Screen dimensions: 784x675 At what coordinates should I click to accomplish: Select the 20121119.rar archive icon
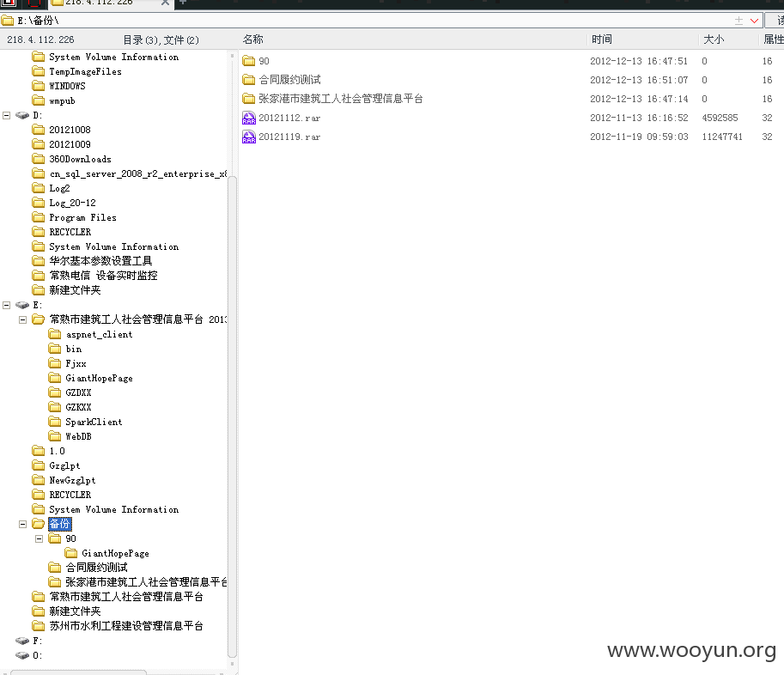coord(248,137)
